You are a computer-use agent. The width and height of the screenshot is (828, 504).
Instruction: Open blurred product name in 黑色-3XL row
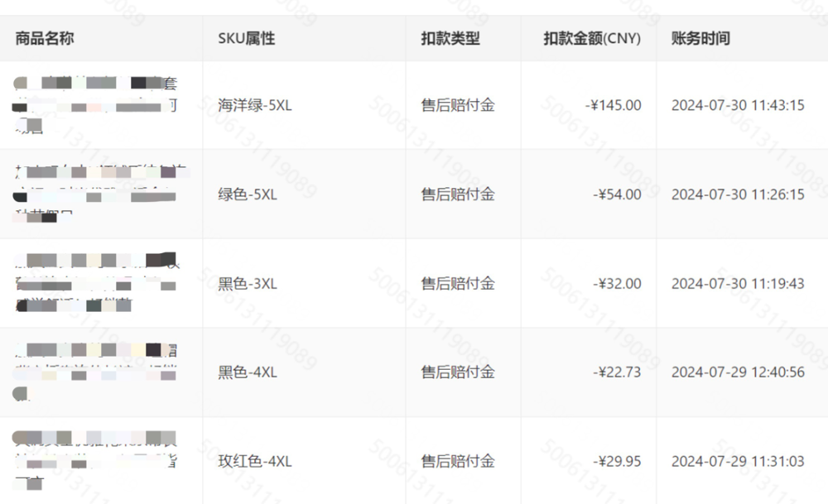click(x=95, y=283)
